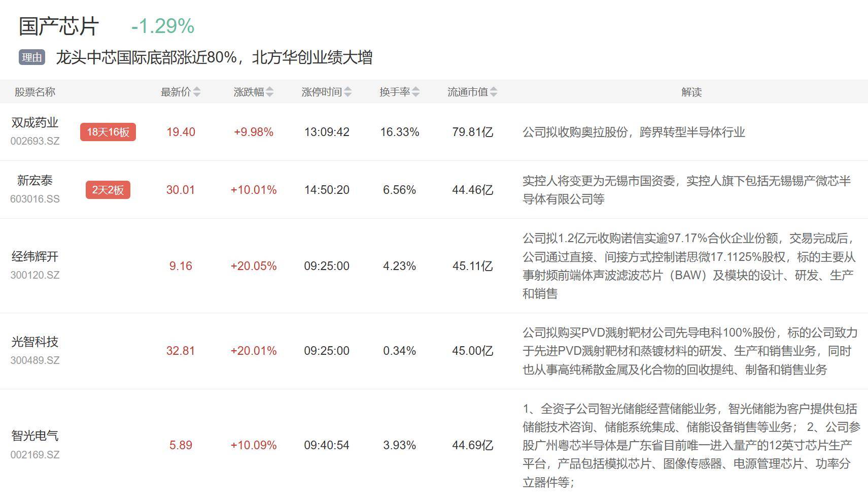
Task: Click turnover rate 6.56%
Action: [x=400, y=190]
